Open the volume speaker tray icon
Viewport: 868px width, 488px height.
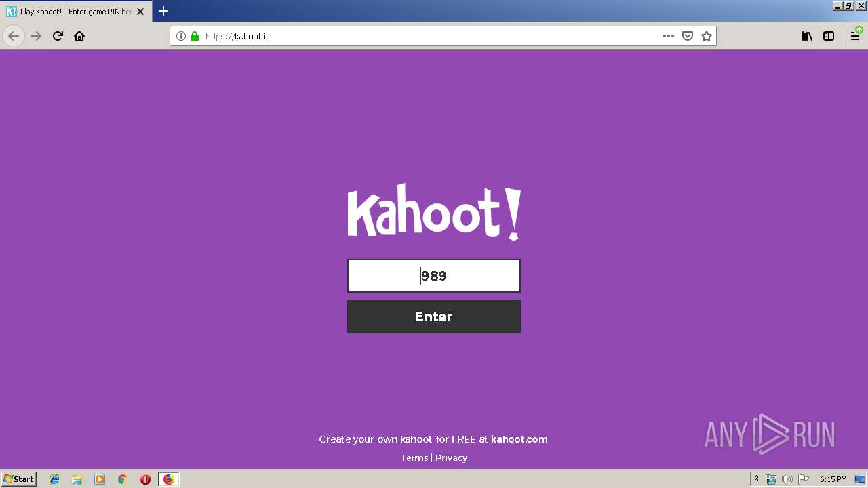pyautogui.click(x=787, y=479)
